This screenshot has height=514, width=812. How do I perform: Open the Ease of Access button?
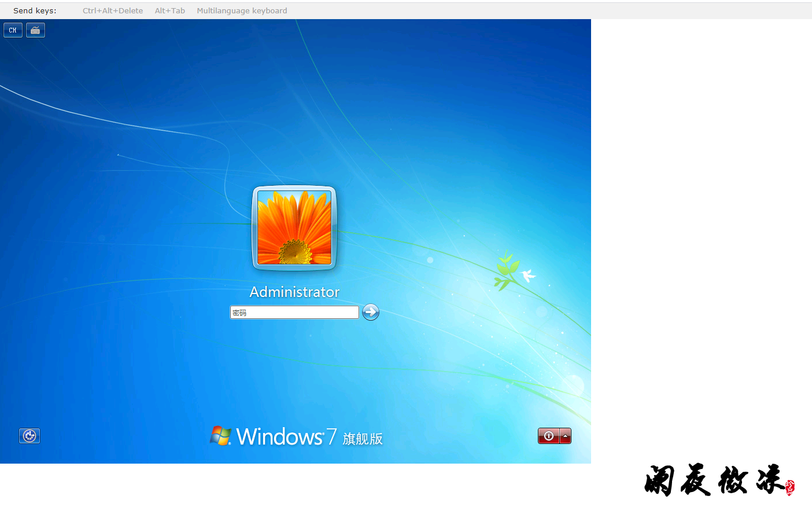click(x=29, y=436)
